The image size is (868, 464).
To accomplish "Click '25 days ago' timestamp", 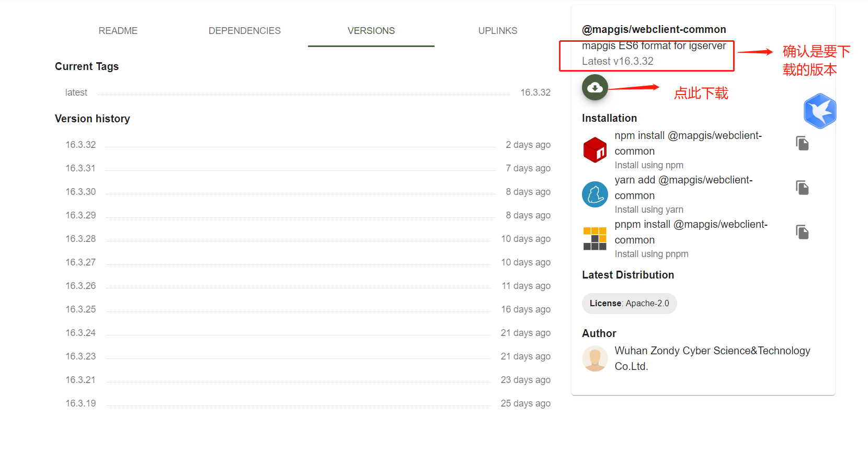I will pyautogui.click(x=526, y=403).
